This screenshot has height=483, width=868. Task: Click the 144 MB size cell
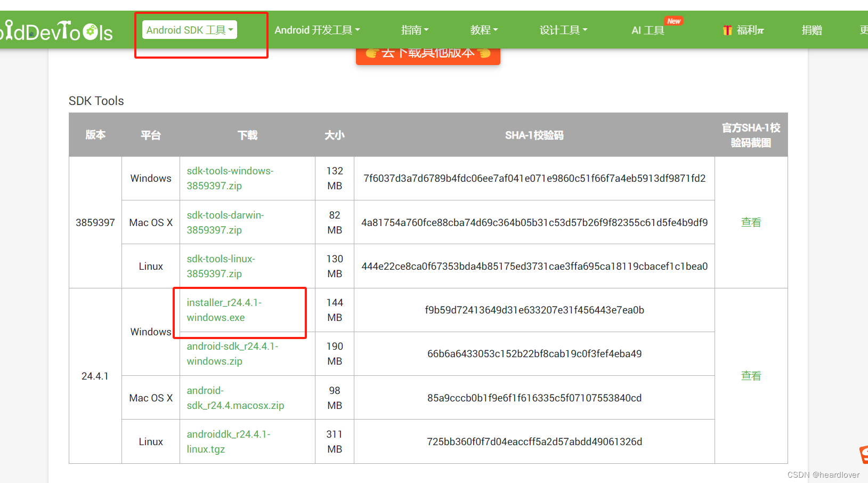335,310
